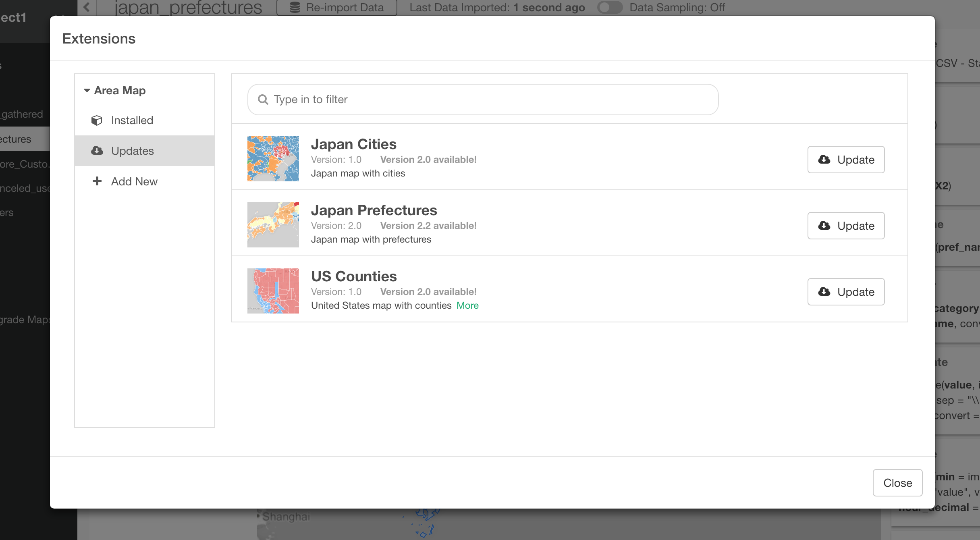This screenshot has width=980, height=540.
Task: Click the cloud icon in the Japan Cities Update button
Action: point(824,159)
